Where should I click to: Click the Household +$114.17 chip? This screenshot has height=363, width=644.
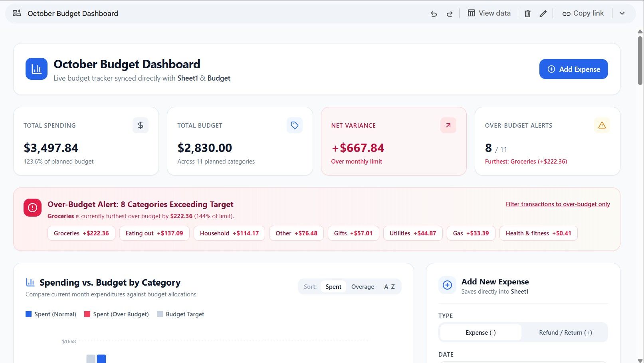pos(229,233)
